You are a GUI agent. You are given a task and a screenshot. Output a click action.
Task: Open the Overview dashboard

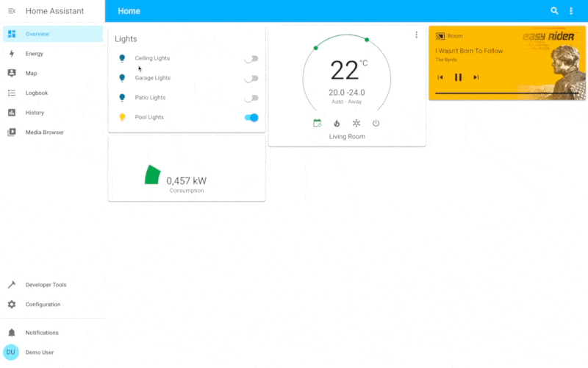pos(52,34)
